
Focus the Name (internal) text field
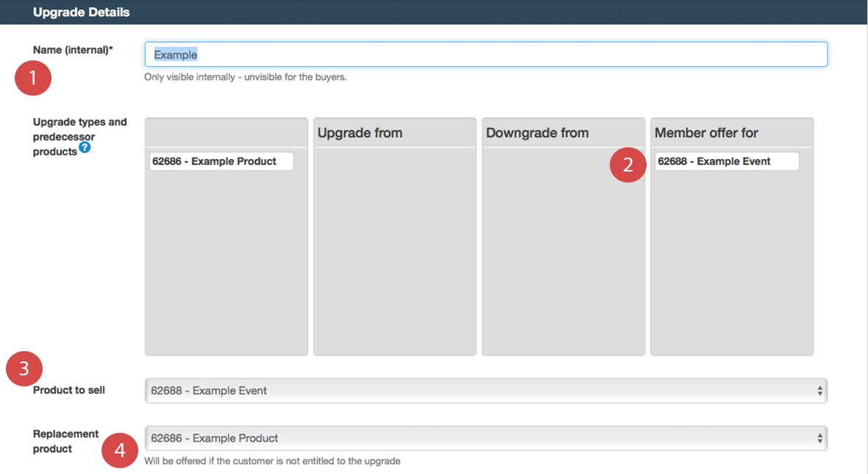(x=485, y=54)
